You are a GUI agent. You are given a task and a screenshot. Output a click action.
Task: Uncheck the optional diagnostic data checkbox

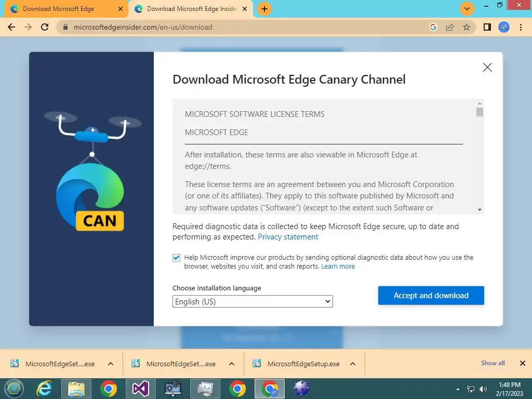pyautogui.click(x=177, y=258)
